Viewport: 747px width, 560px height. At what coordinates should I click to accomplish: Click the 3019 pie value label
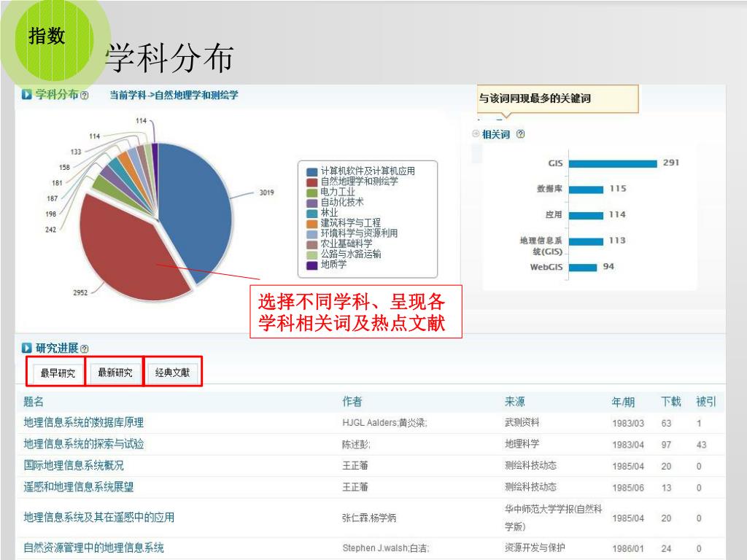267,192
